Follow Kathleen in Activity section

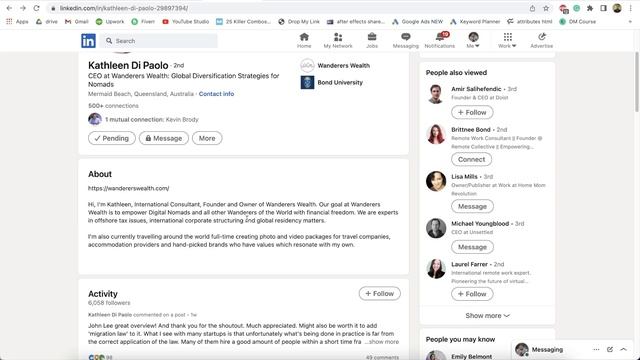(x=380, y=293)
